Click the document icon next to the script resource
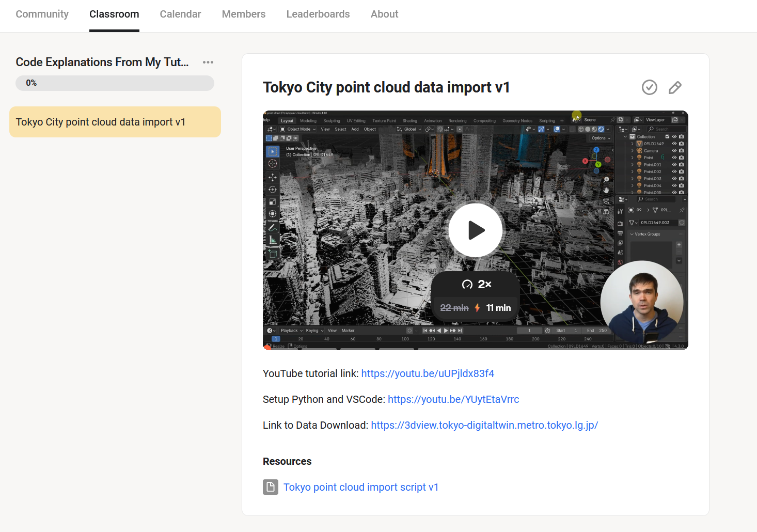Image resolution: width=757 pixels, height=532 pixels. pos(271,487)
